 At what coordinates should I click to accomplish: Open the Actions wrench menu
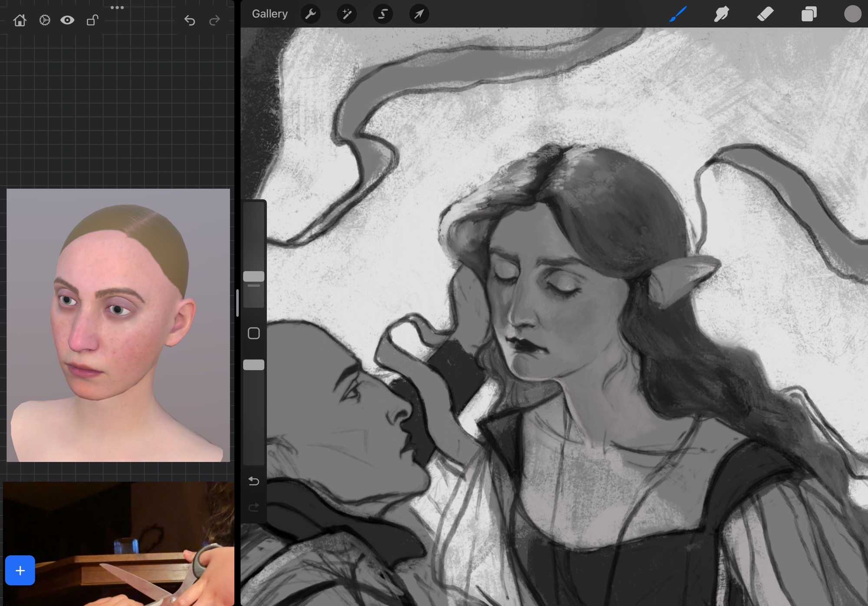310,14
